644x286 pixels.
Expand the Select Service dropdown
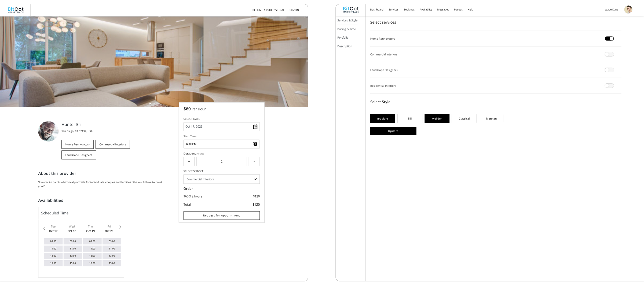221,179
